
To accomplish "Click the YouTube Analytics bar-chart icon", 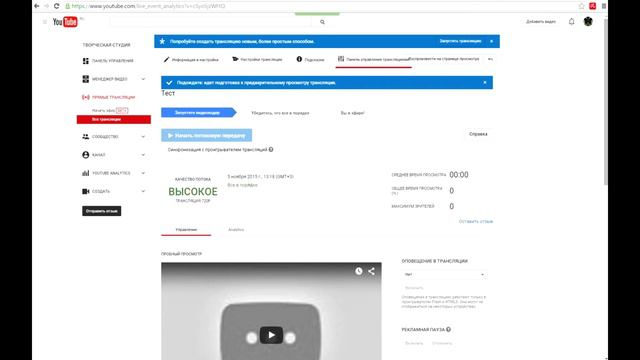I will [x=86, y=173].
